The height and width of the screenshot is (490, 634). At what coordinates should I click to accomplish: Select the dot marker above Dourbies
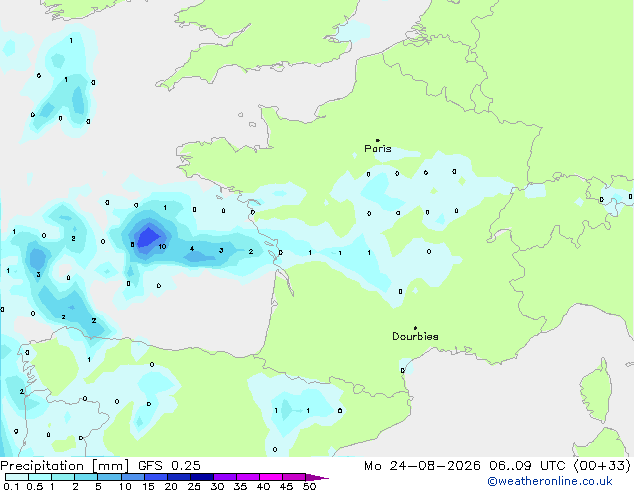coord(415,328)
